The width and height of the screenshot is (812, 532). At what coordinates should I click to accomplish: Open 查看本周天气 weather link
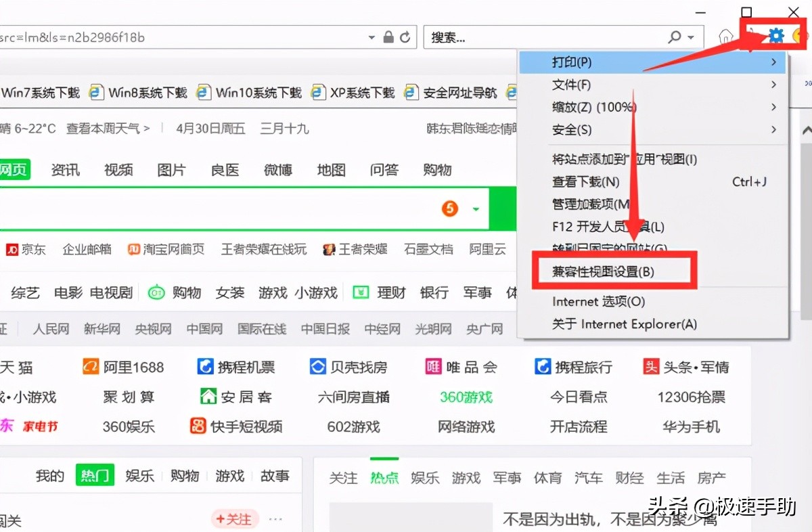(x=108, y=128)
